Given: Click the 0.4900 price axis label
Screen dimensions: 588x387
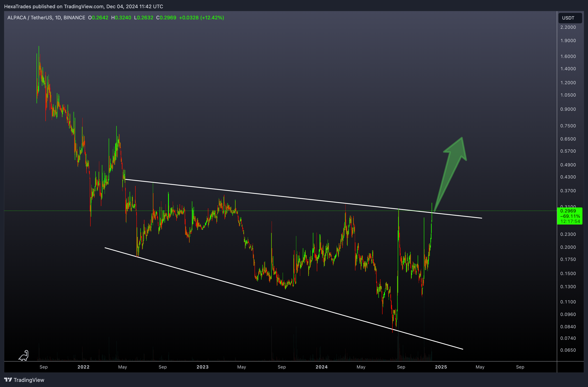Looking at the screenshot, I should [568, 165].
